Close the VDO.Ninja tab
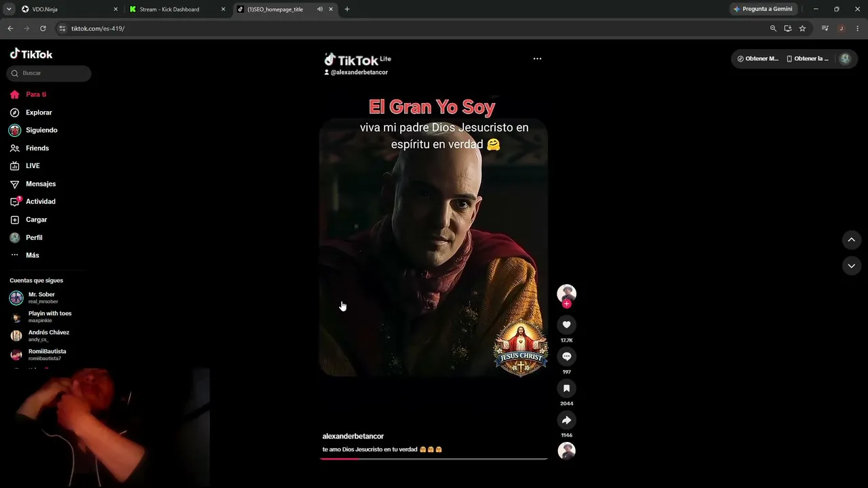The image size is (868, 488). [x=115, y=9]
